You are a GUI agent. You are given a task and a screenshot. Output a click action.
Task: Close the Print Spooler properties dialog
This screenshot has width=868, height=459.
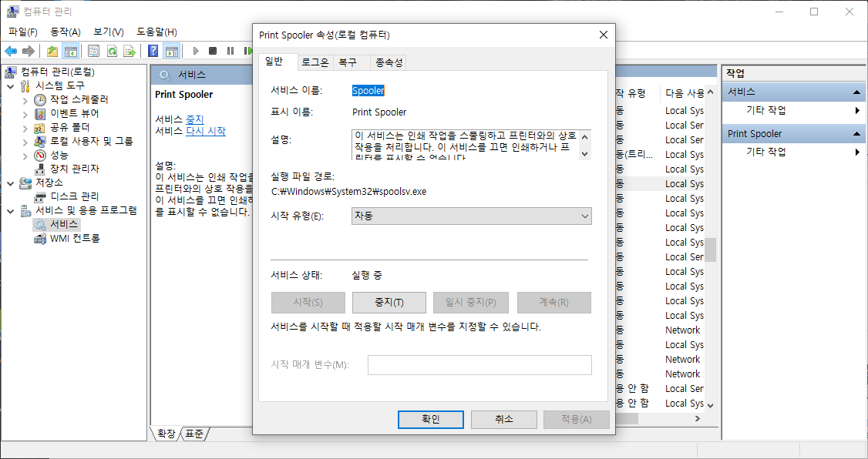(604, 35)
